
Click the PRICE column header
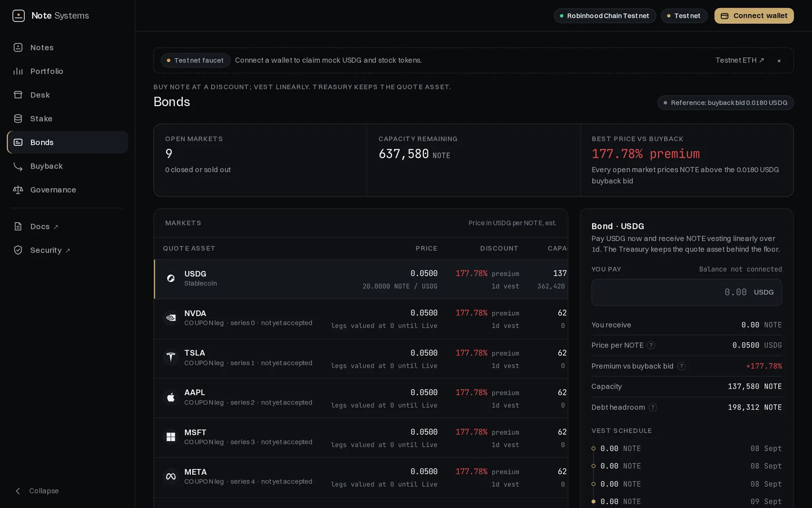point(426,248)
